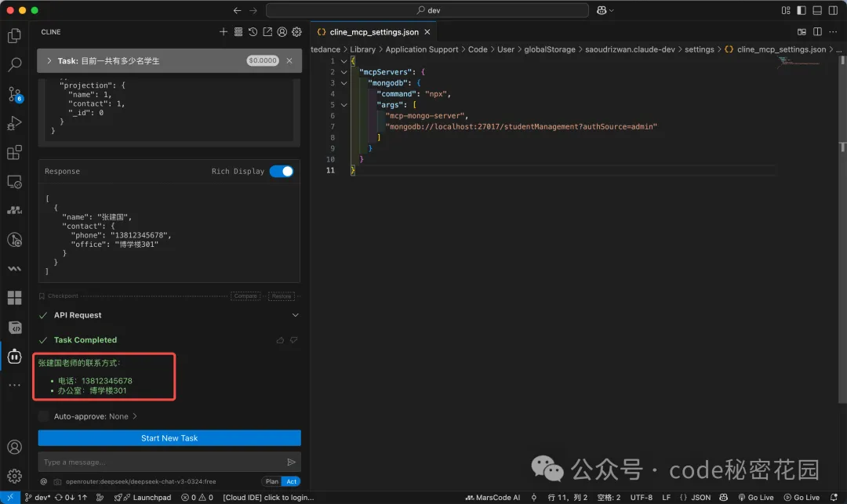Click MarsCode AI status bar entry

[x=493, y=498]
